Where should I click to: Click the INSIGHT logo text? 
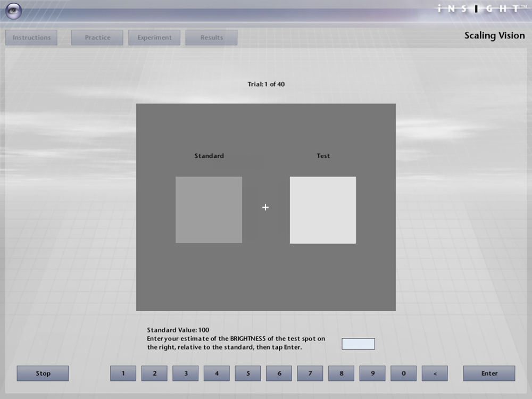click(482, 9)
